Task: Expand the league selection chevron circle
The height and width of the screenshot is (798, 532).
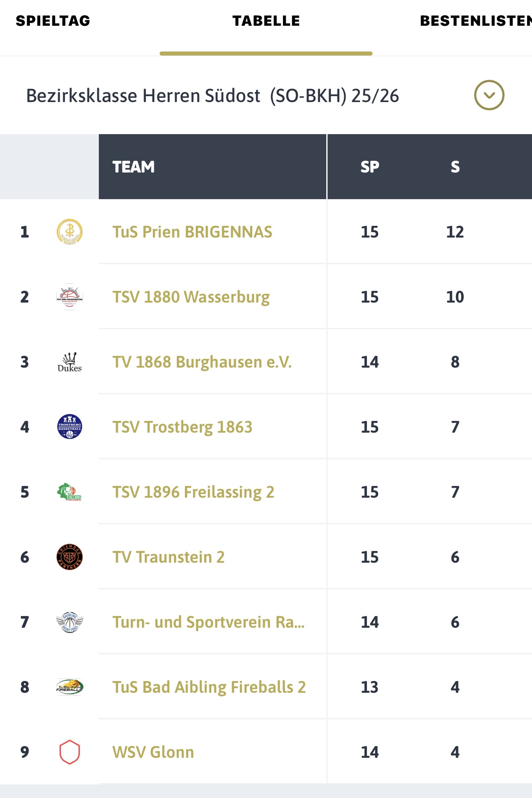Action: (489, 95)
